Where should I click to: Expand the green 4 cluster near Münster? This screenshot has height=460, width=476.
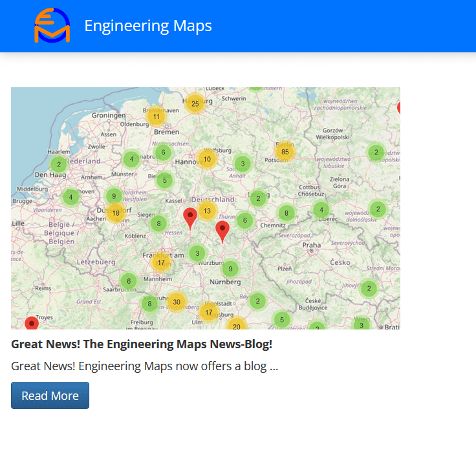(x=131, y=159)
